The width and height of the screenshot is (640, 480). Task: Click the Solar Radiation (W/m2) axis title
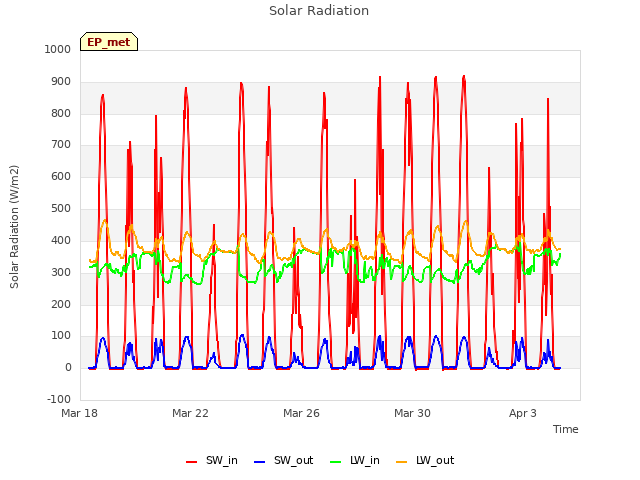click(x=14, y=227)
